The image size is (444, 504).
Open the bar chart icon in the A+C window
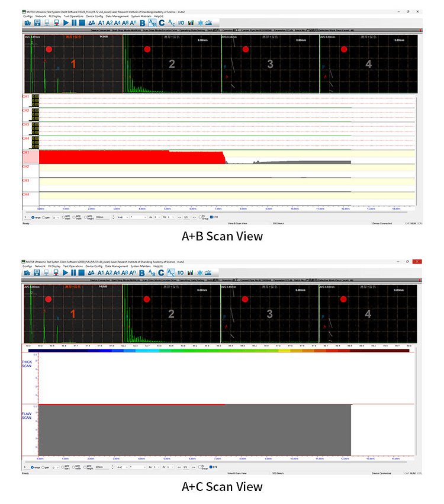(x=191, y=272)
